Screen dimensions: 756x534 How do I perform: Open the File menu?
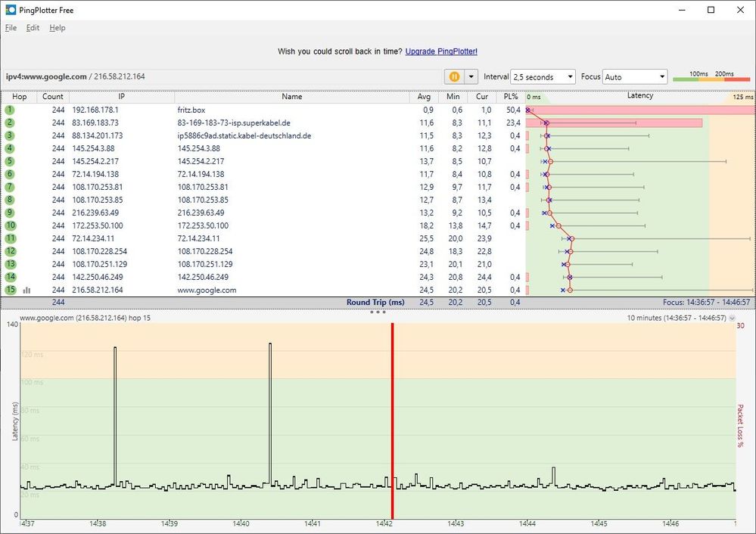click(x=11, y=27)
